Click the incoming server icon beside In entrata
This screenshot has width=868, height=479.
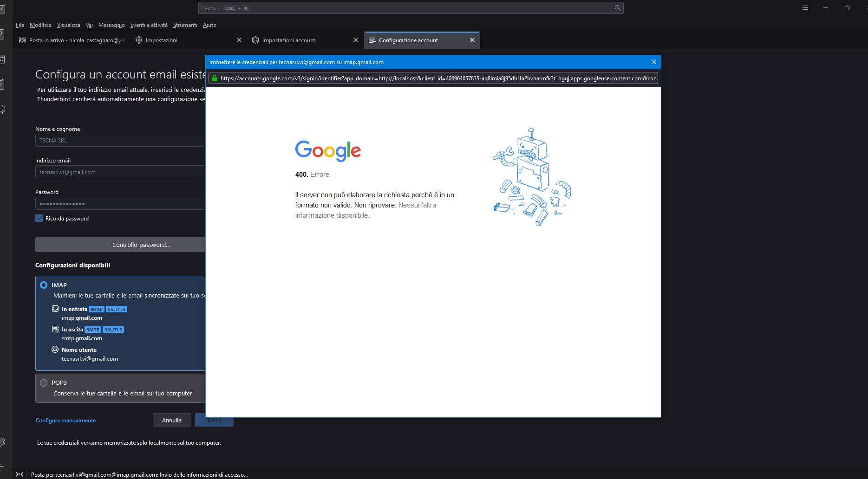tap(55, 309)
